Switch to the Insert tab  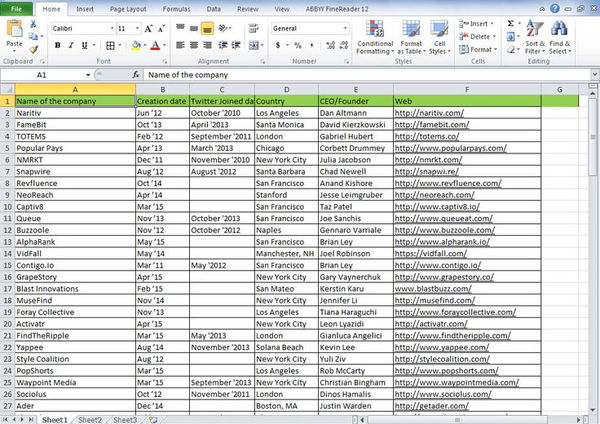click(x=85, y=9)
